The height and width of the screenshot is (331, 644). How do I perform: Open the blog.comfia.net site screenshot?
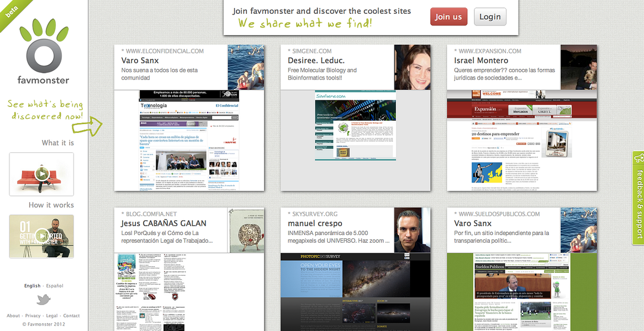click(189, 292)
